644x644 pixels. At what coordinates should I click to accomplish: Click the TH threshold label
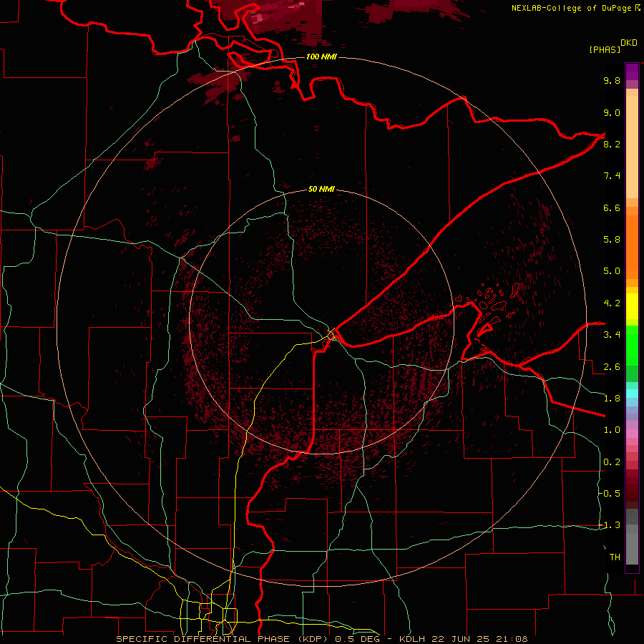click(615, 557)
